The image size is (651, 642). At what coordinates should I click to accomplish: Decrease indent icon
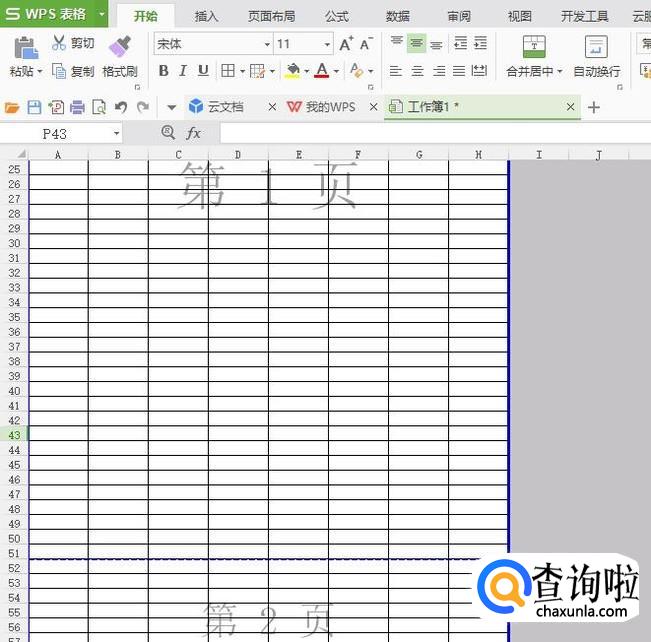[x=460, y=43]
